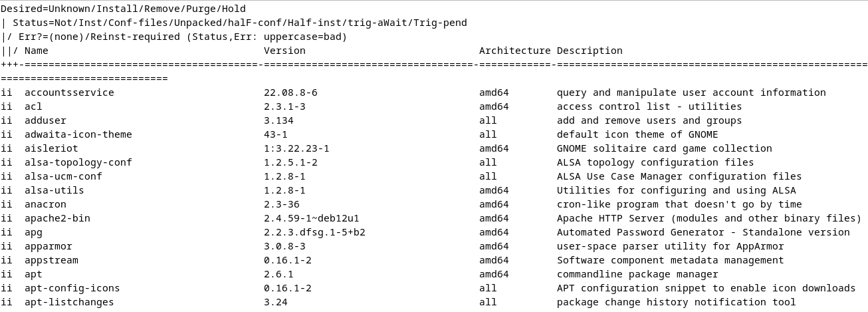Click version 1:3.22.23-1 of aisleriot
The width and height of the screenshot is (868, 312).
[296, 148]
